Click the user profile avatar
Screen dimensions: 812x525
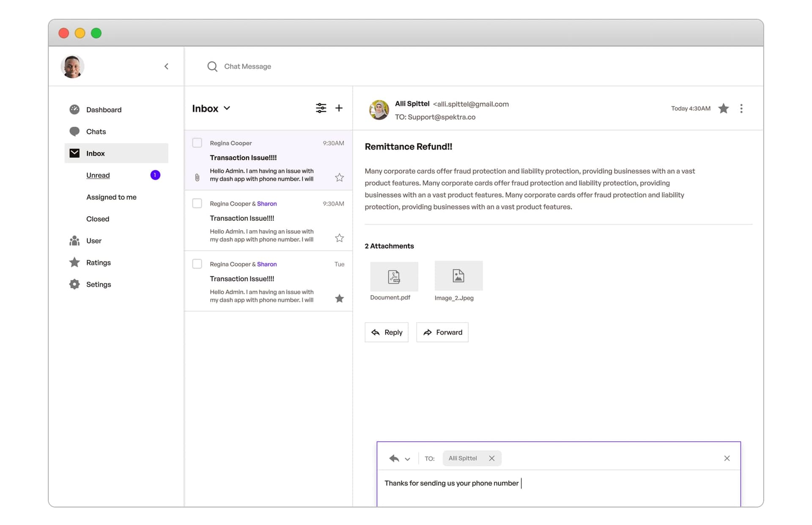72,66
